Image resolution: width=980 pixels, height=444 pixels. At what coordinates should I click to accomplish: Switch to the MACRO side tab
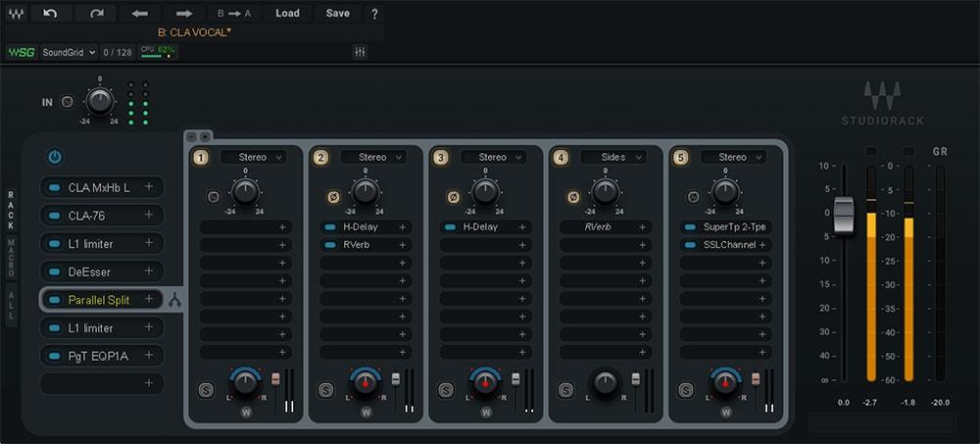point(11,258)
